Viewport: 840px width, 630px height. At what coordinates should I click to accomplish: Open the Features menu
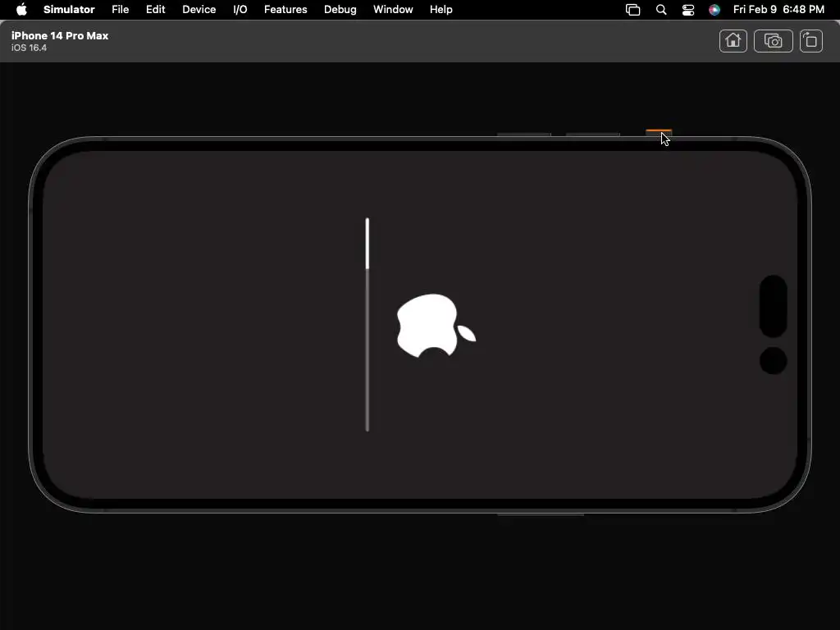pos(285,10)
